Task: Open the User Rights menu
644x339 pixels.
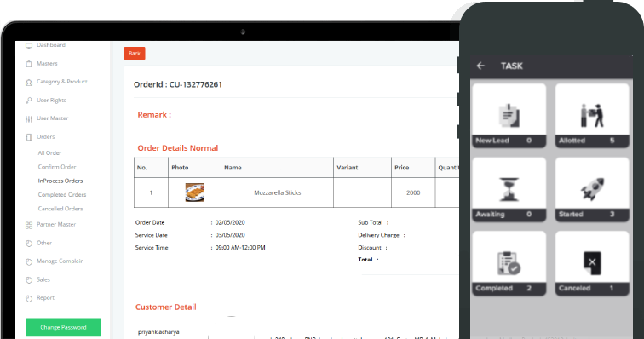Action: tap(51, 100)
